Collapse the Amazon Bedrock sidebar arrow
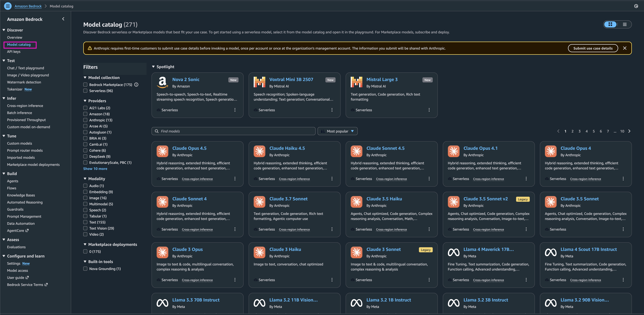644x315 pixels. click(x=63, y=19)
